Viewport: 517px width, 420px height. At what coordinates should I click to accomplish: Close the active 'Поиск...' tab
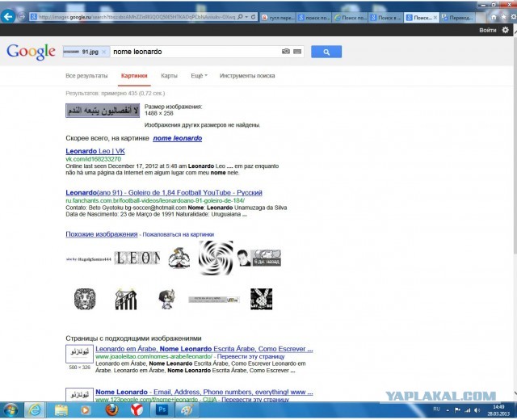click(x=435, y=18)
